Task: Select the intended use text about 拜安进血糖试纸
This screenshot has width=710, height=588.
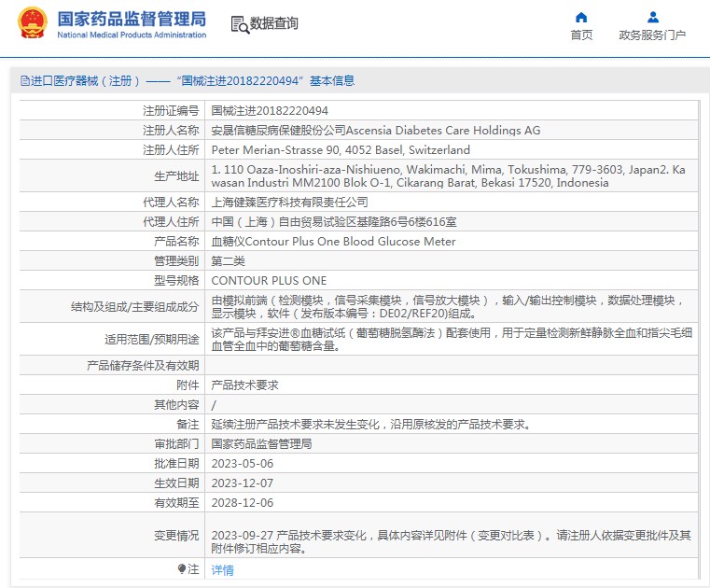Action: click(x=451, y=340)
